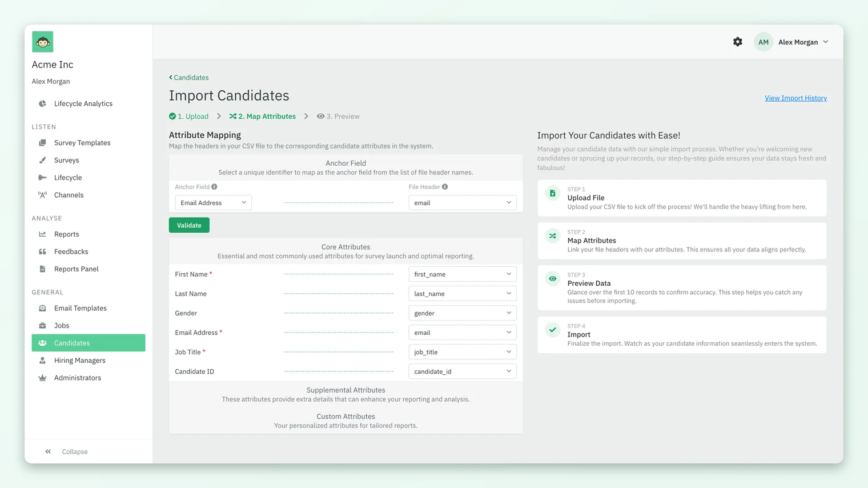Click the Validate button

(189, 225)
